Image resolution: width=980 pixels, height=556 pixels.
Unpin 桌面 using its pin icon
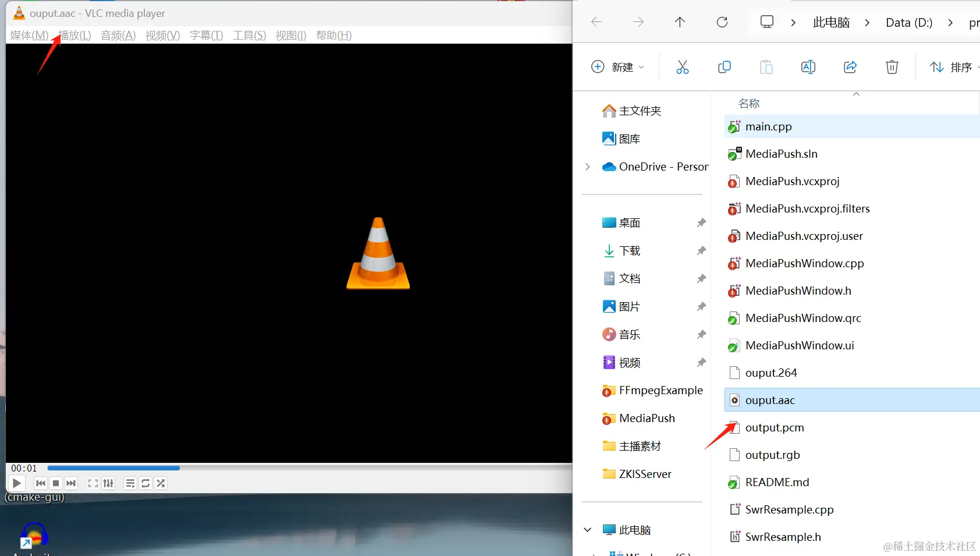[x=701, y=222]
